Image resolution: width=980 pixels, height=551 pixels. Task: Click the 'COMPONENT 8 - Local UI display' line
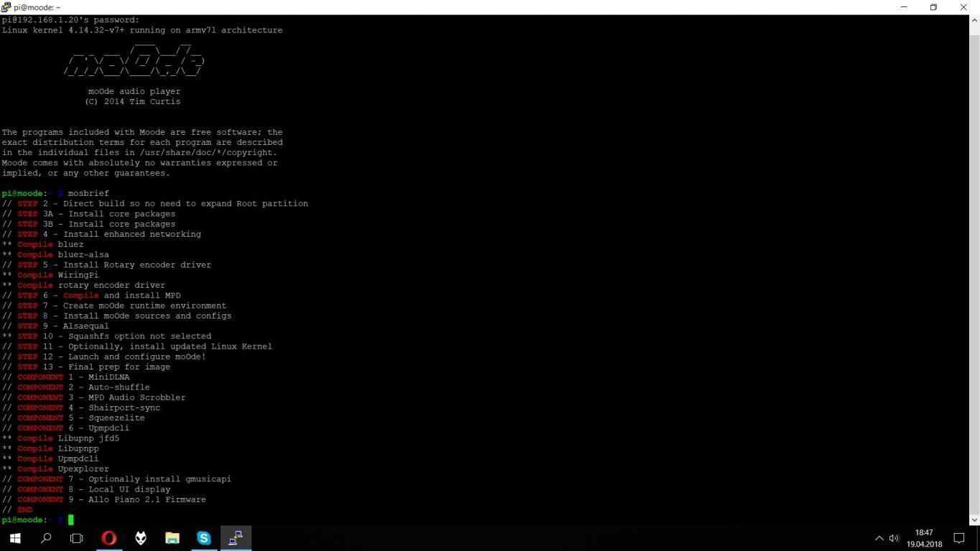86,489
